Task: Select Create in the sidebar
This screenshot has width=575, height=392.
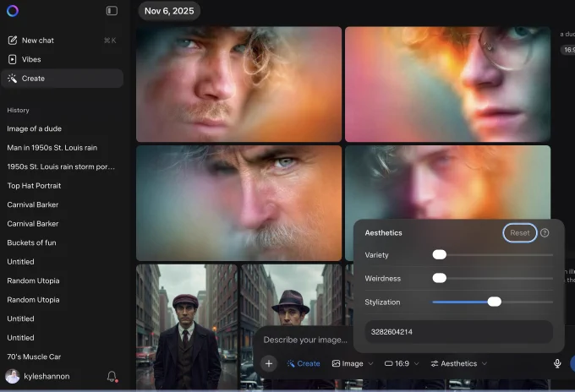Action: pyautogui.click(x=34, y=79)
